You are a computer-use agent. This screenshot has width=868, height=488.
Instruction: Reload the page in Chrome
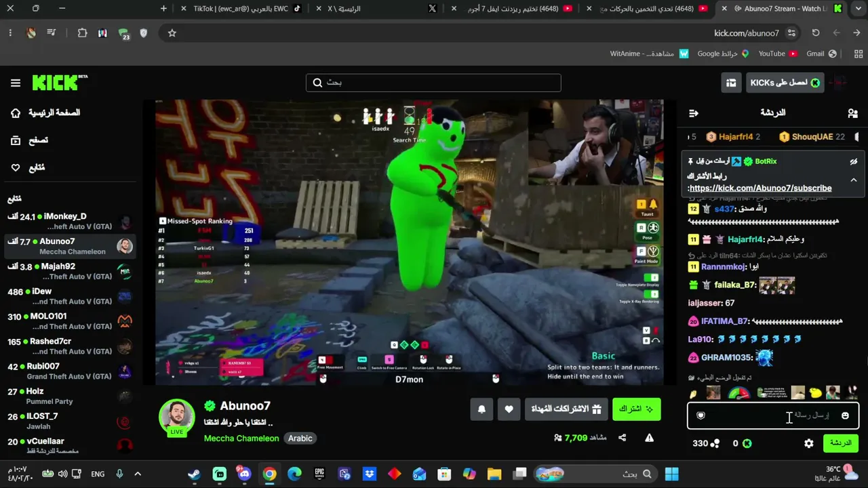point(816,33)
